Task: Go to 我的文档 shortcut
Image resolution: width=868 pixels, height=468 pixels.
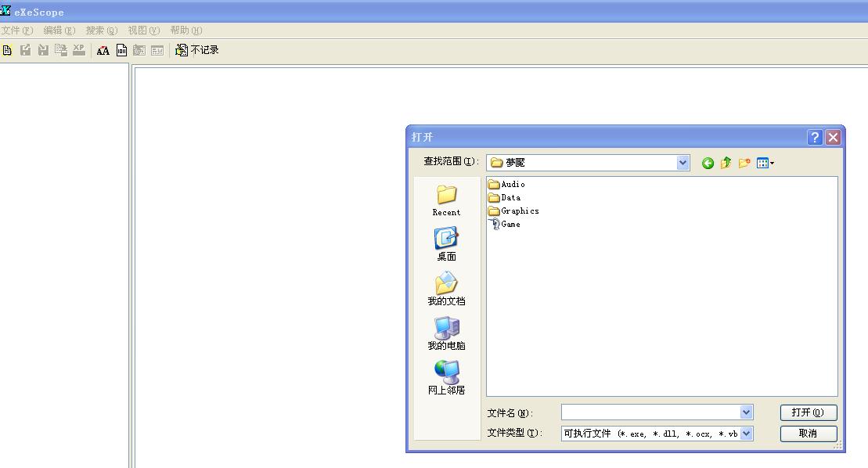Action: click(x=446, y=289)
